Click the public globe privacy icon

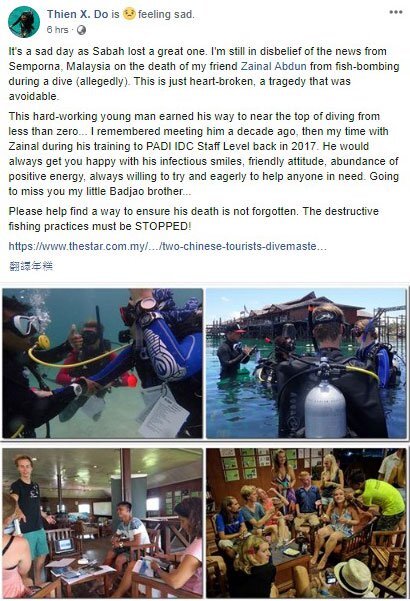point(81,30)
